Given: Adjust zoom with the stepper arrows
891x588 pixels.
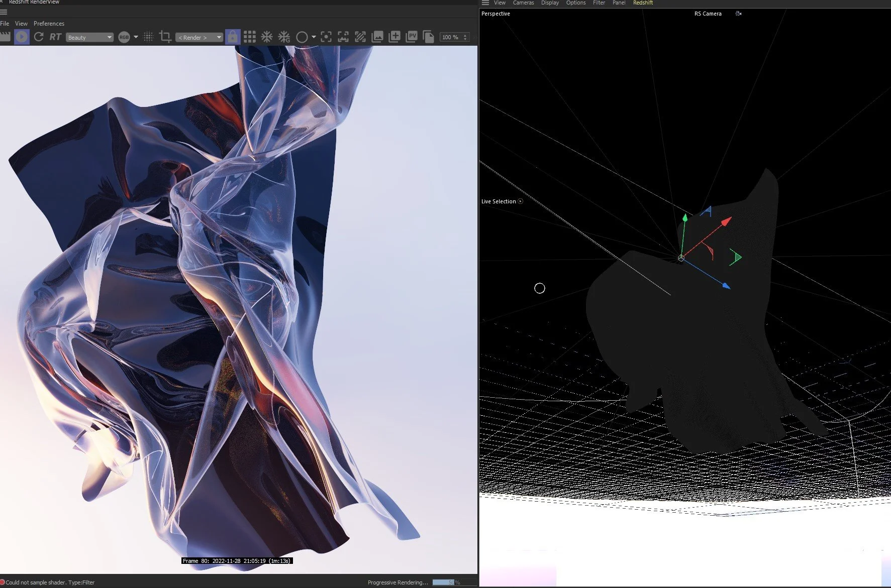Looking at the screenshot, I should 465,37.
